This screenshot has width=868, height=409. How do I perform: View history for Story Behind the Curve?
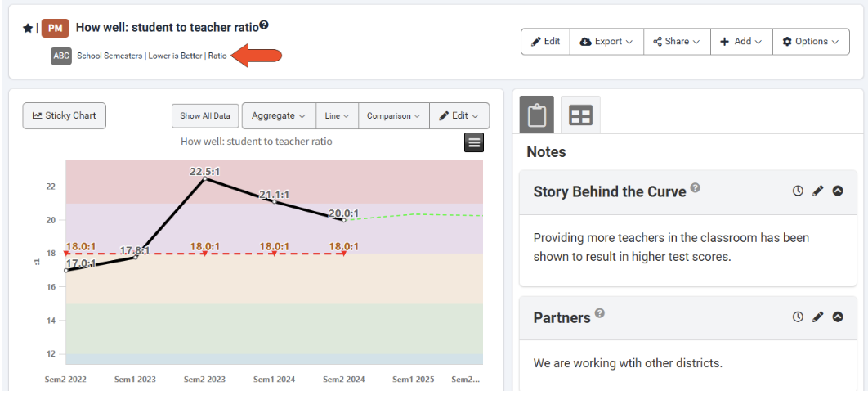click(798, 191)
